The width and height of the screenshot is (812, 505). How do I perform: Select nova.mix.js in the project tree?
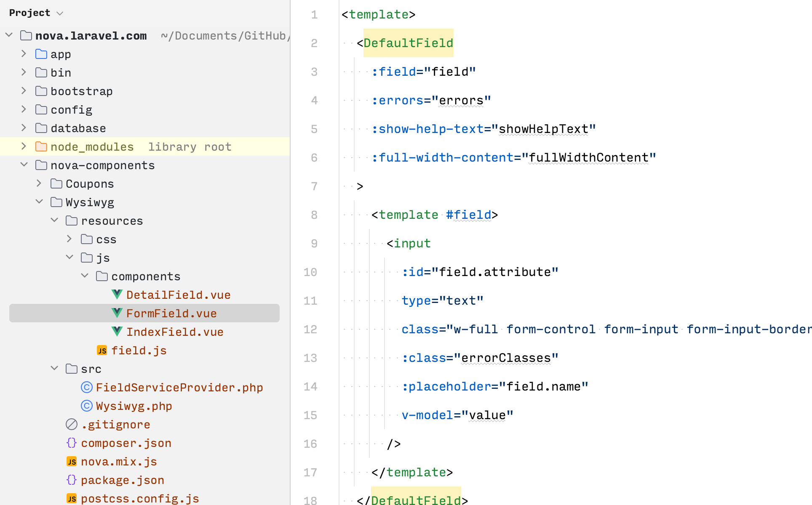point(118,461)
